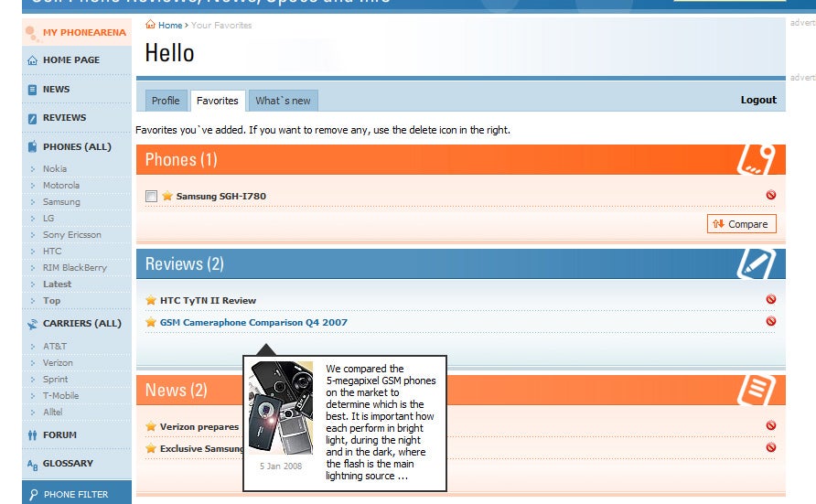Click the Phones (All) phone icon

[32, 146]
